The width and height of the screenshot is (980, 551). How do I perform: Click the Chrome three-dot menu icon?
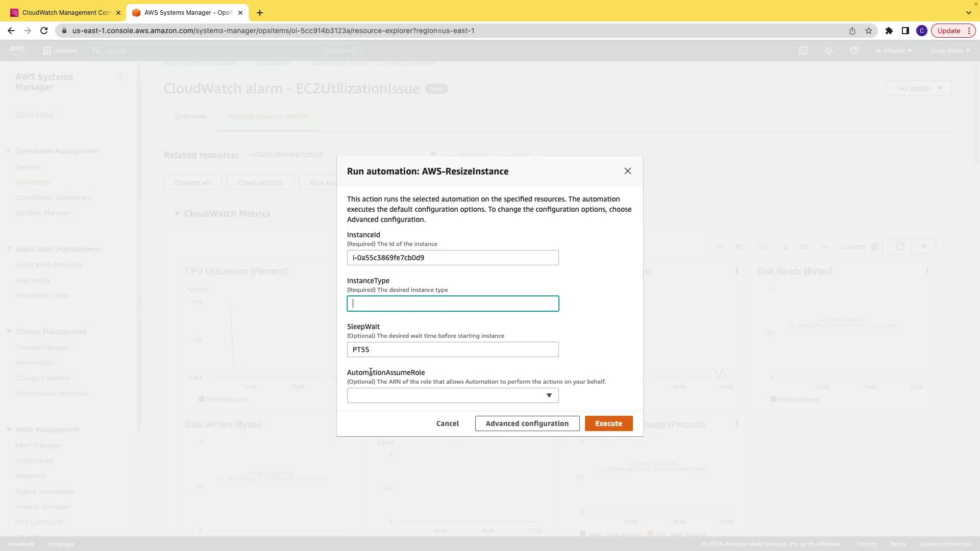coord(969,31)
